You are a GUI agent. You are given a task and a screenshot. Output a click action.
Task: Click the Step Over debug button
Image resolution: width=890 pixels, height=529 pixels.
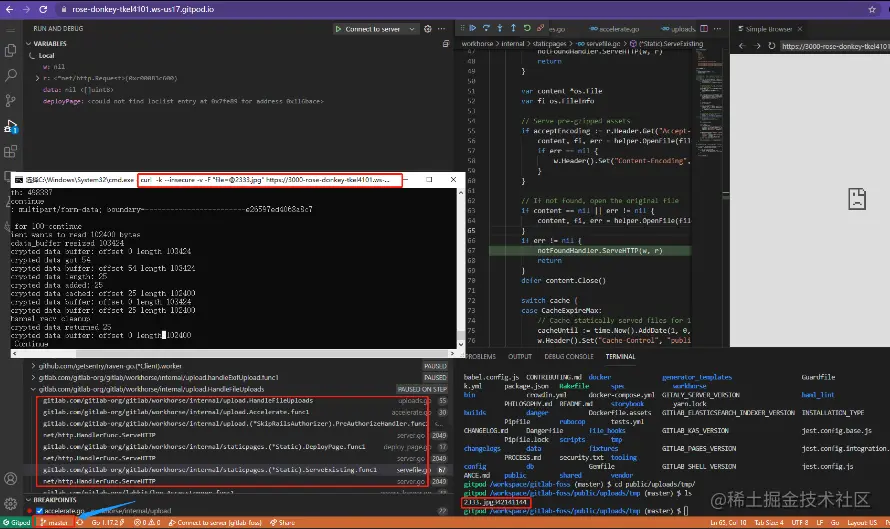(x=486, y=28)
